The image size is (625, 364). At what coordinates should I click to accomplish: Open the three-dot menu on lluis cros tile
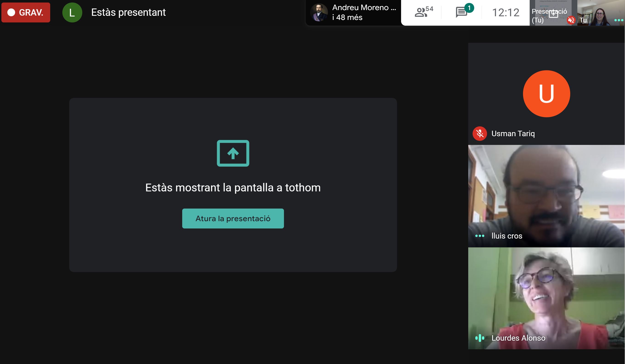pos(480,236)
